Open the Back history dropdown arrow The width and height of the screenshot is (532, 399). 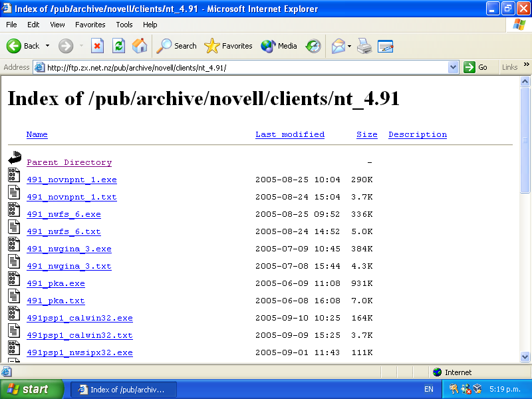(47, 46)
